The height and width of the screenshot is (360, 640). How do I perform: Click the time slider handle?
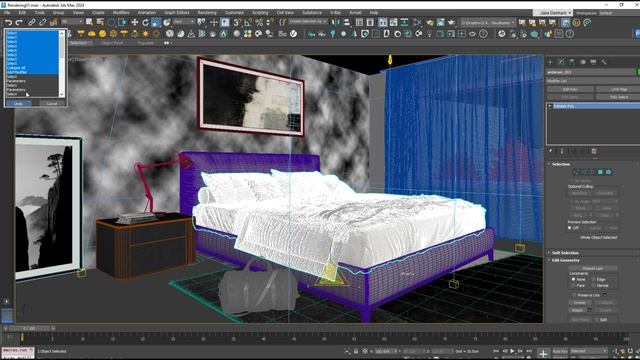(x=29, y=328)
